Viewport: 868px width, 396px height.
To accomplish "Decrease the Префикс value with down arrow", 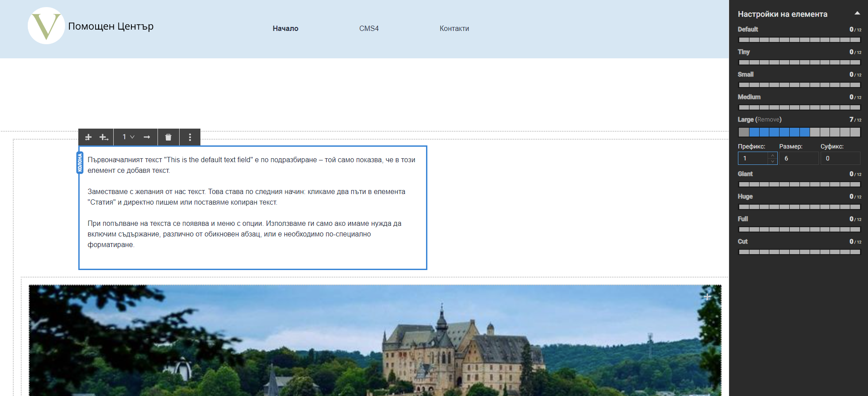I will (772, 161).
